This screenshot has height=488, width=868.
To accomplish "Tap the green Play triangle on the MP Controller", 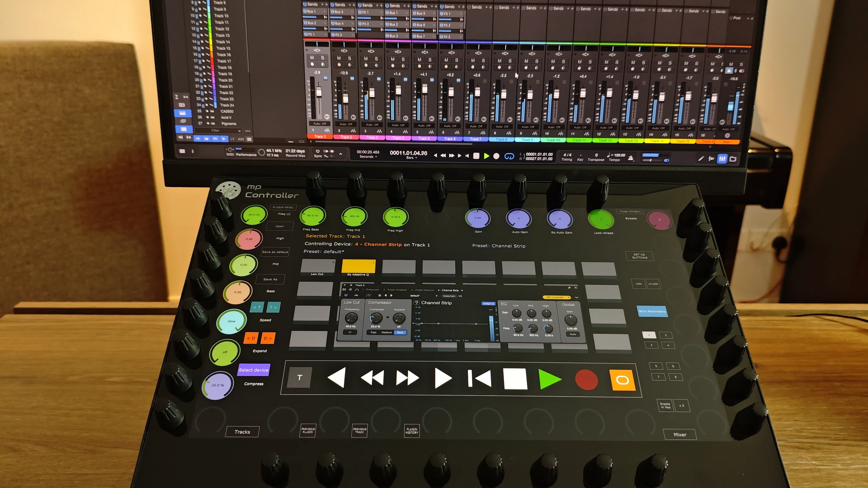I will [x=549, y=379].
